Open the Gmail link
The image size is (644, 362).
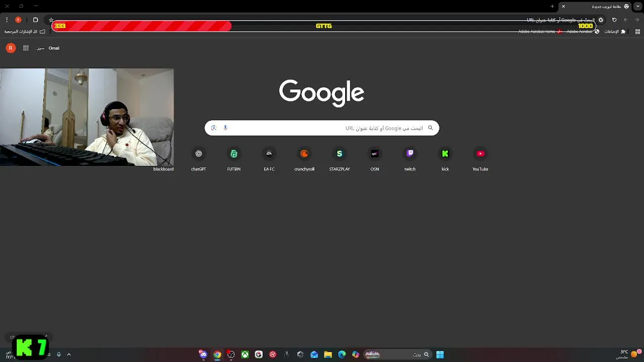54,48
